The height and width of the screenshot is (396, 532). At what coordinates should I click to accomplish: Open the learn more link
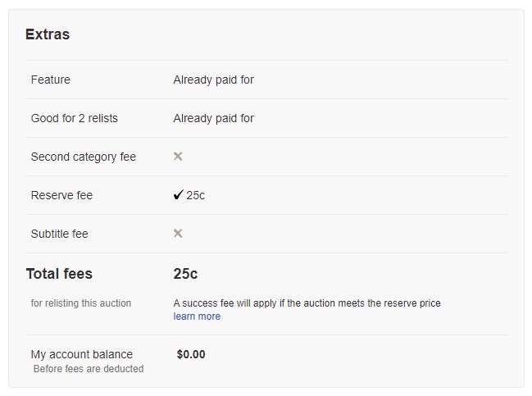[x=197, y=316]
